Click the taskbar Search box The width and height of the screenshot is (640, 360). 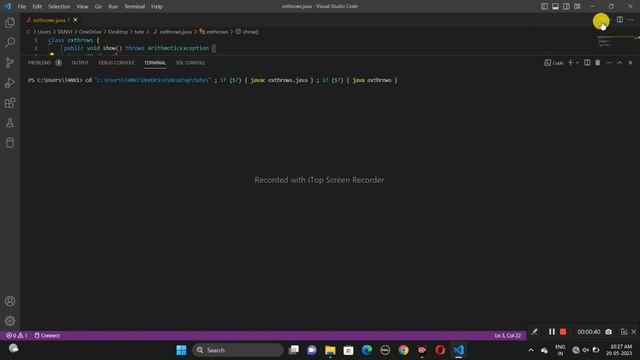pyautogui.click(x=238, y=350)
